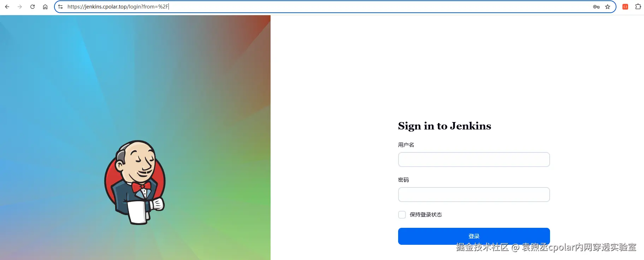The width and height of the screenshot is (644, 260).
Task: Enable the 保持登录状态 checkbox
Action: (402, 215)
